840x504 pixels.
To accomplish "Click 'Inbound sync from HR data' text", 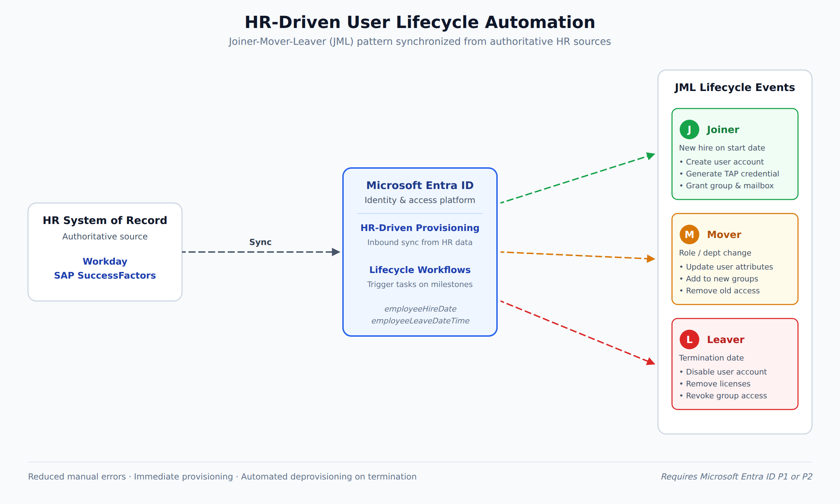I will [420, 242].
